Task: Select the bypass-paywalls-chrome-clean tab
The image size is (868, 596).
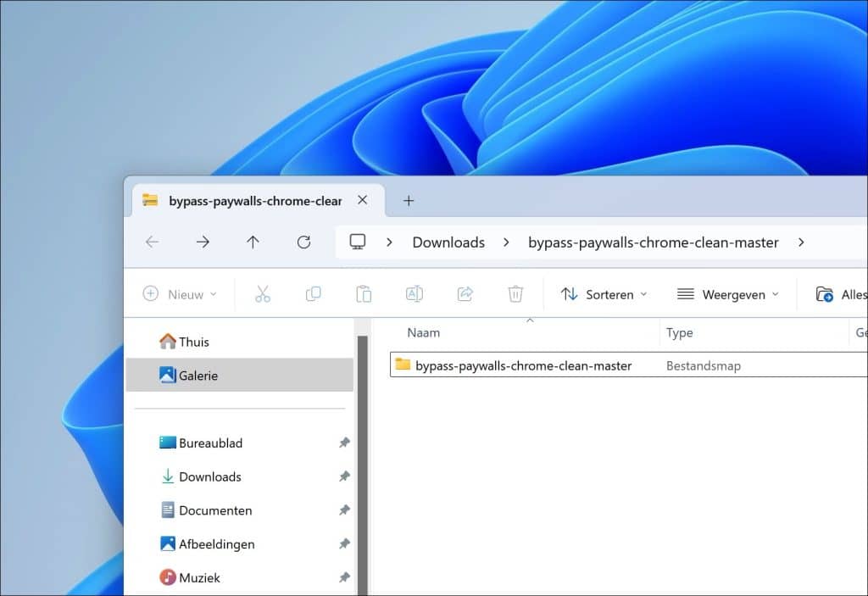Action: coord(258,201)
